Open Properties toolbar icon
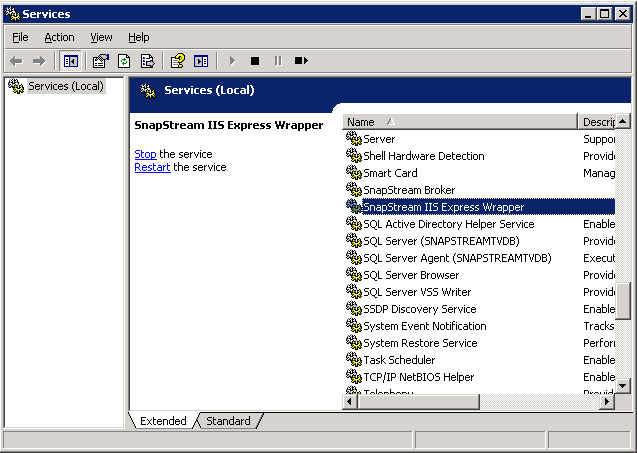This screenshot has width=637, height=453. pyautogui.click(x=101, y=61)
